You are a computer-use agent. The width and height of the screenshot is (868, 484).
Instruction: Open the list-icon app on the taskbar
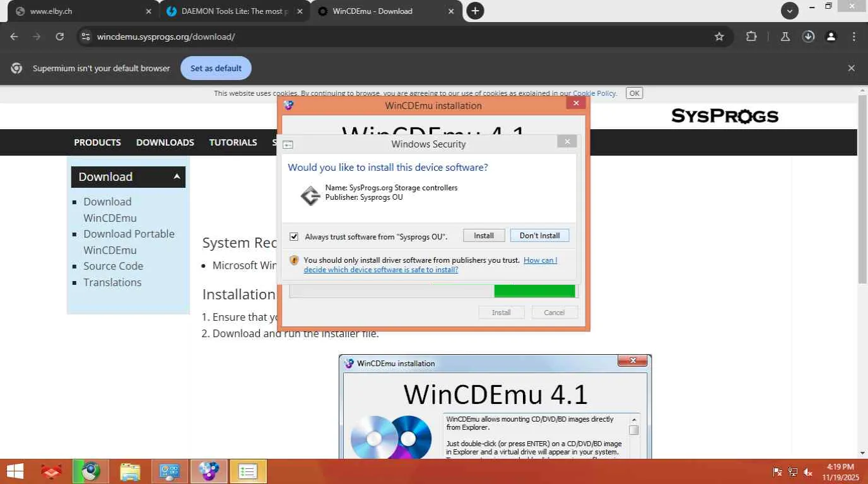[248, 471]
